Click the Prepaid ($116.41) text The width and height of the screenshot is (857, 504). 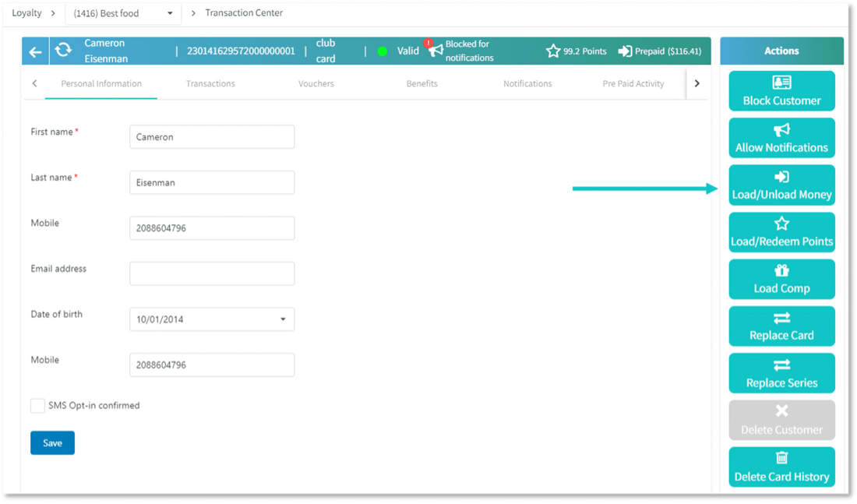(668, 51)
